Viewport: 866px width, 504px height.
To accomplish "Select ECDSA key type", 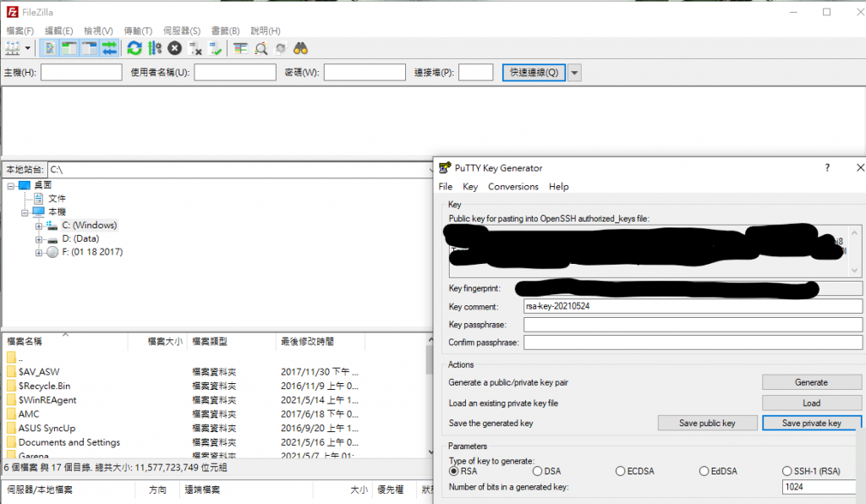I will click(620, 471).
